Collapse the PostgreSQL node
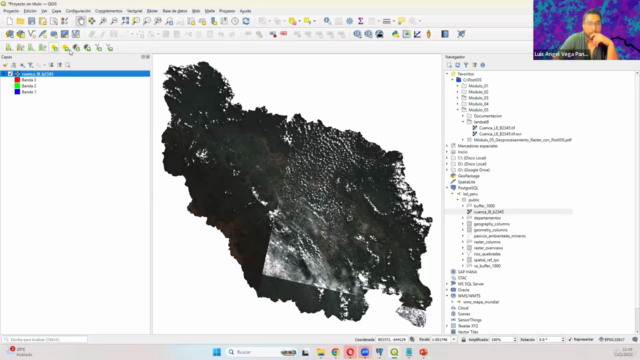Viewport: 640px width, 360px height. pyautogui.click(x=447, y=188)
